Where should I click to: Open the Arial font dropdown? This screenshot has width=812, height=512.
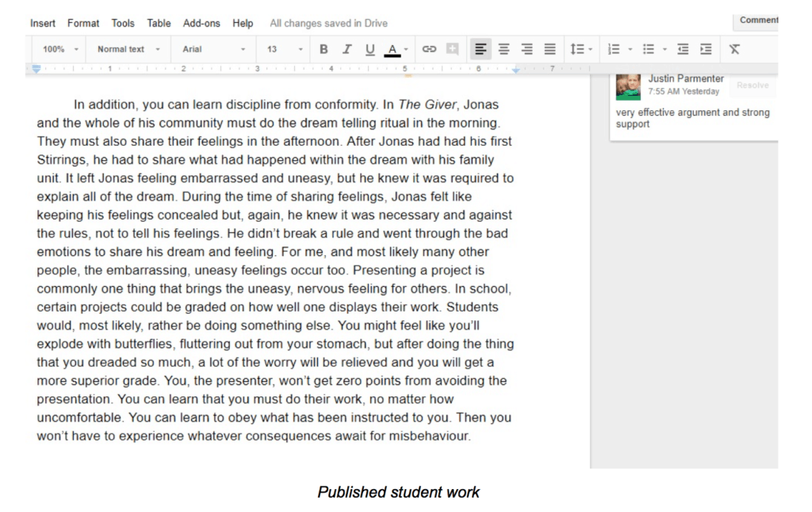(213, 49)
